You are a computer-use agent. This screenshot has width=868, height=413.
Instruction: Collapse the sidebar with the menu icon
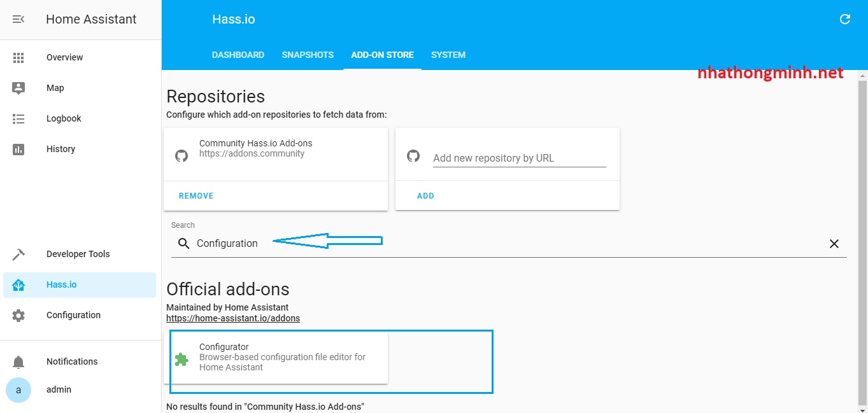(x=18, y=20)
